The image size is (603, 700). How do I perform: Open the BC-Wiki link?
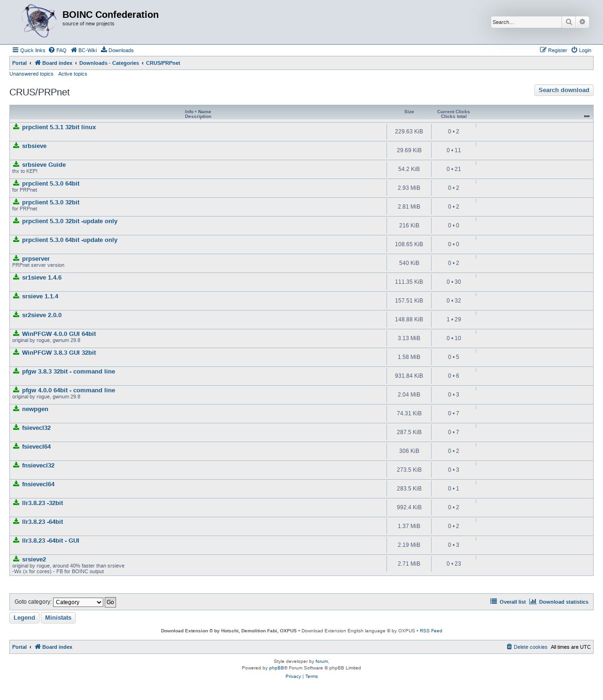coord(84,50)
